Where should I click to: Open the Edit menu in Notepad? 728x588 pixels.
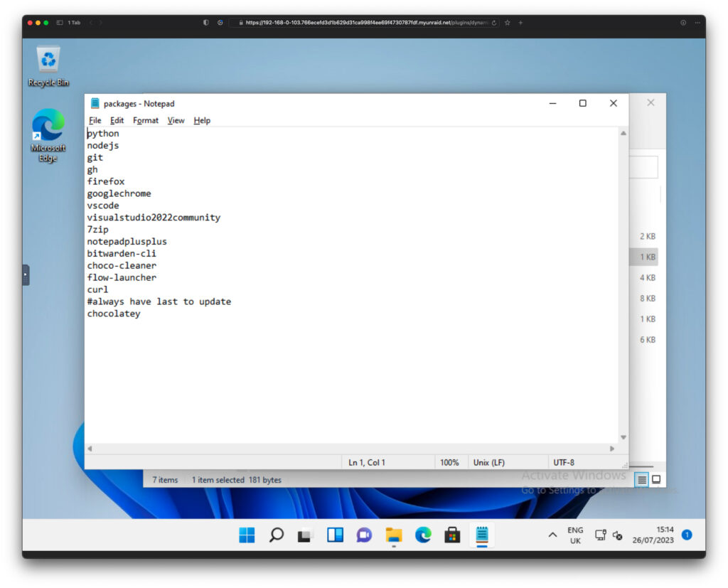tap(117, 120)
